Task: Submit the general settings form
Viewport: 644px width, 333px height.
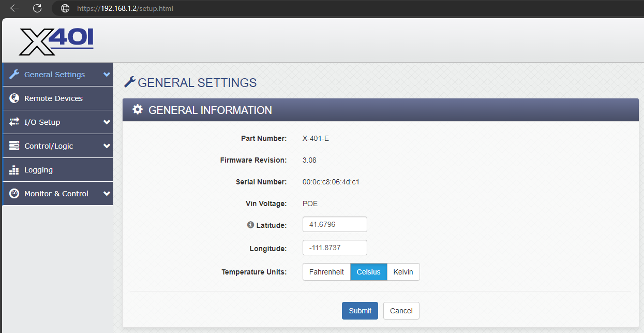Action: tap(360, 310)
